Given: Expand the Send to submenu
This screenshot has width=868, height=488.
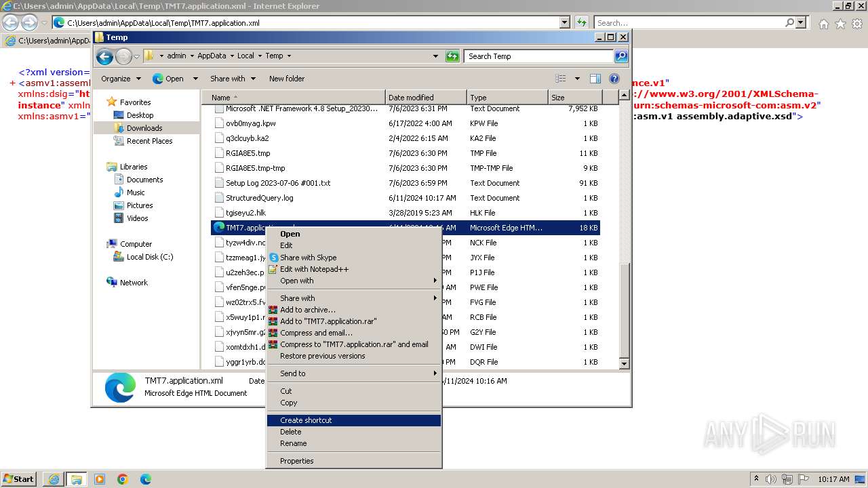Looking at the screenshot, I should coord(353,373).
